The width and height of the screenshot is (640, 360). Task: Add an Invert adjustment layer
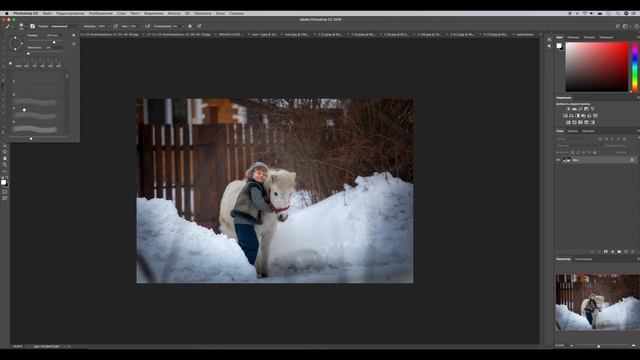[568, 122]
